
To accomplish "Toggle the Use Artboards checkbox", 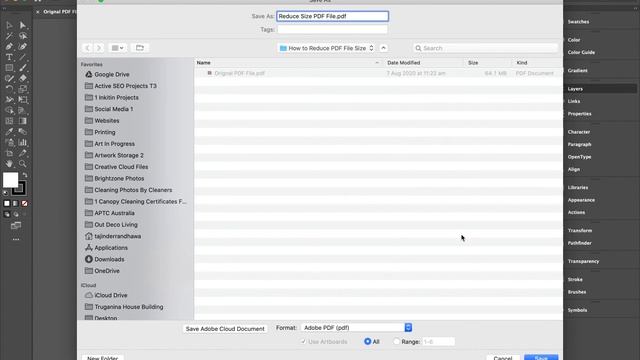I will pos(303,342).
